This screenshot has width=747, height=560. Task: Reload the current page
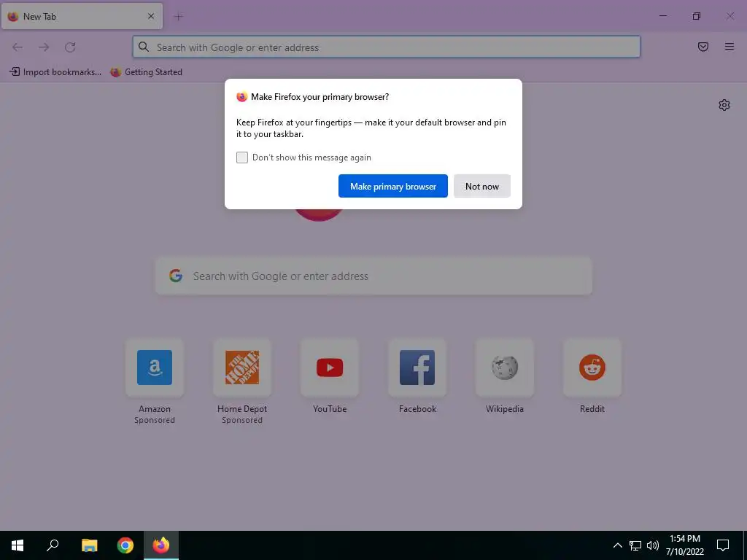coord(70,47)
